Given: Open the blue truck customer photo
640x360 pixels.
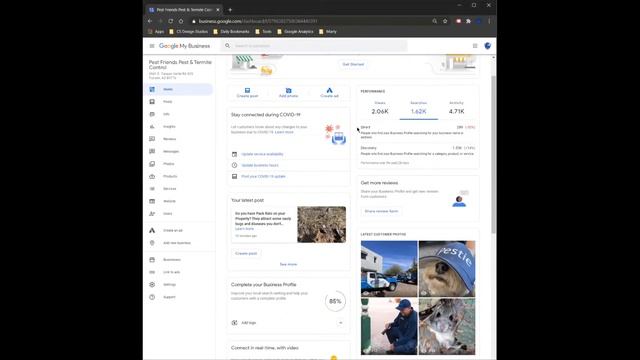Looking at the screenshot, I should click(389, 269).
